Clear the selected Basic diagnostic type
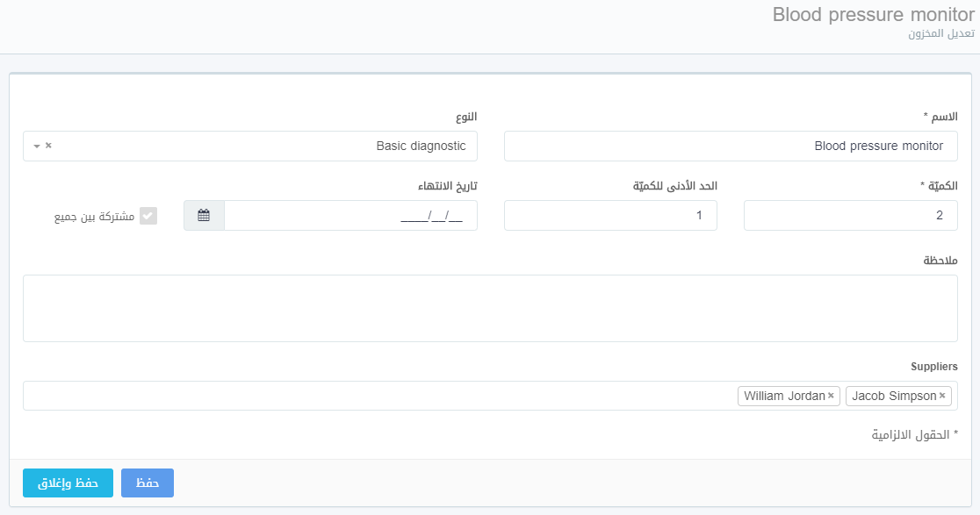The width and height of the screenshot is (980, 515). [x=48, y=146]
